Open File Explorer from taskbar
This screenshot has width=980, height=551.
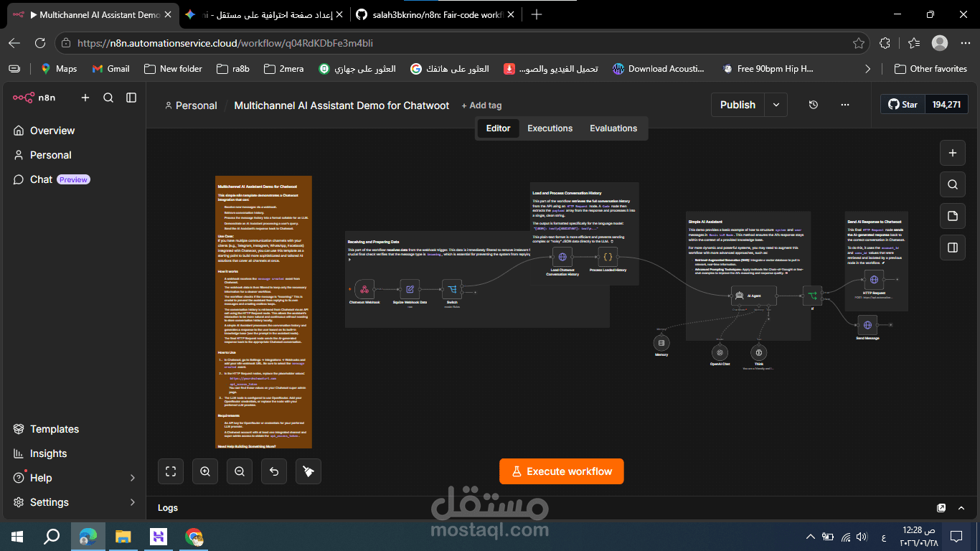123,536
